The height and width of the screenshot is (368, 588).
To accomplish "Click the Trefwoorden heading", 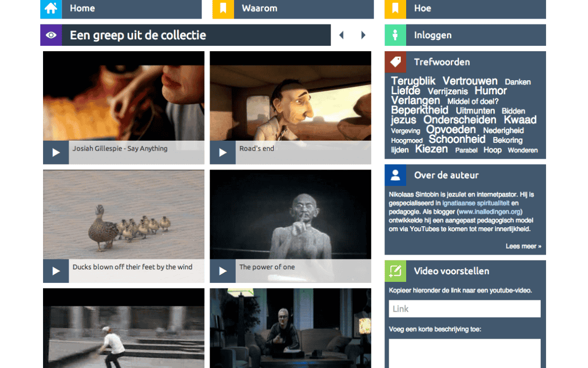I will click(x=442, y=62).
